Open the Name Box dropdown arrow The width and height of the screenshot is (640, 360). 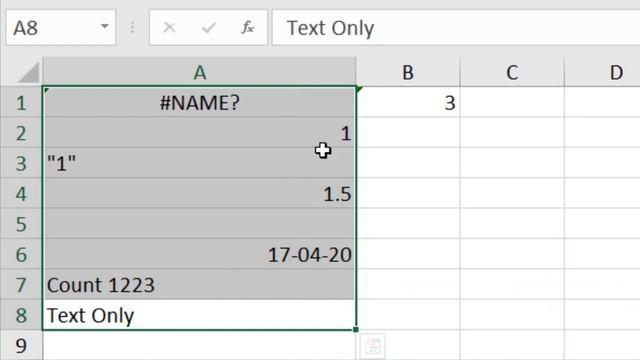click(x=104, y=27)
